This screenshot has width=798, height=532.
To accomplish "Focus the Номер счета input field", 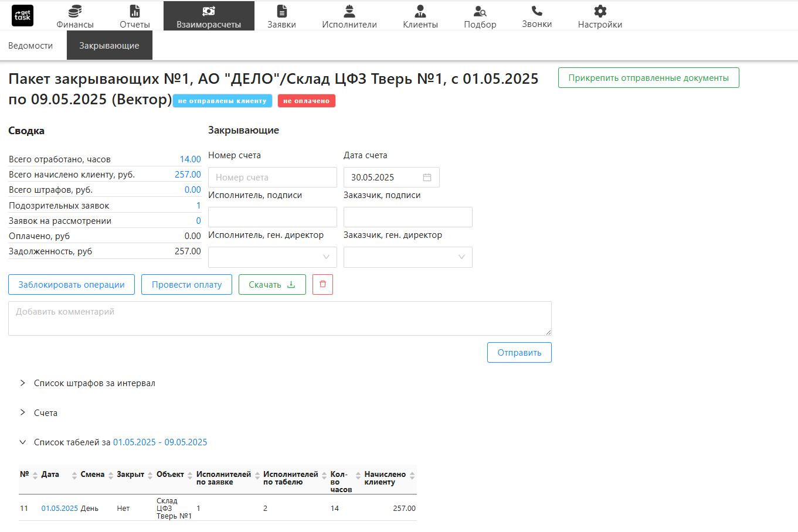I will click(273, 178).
